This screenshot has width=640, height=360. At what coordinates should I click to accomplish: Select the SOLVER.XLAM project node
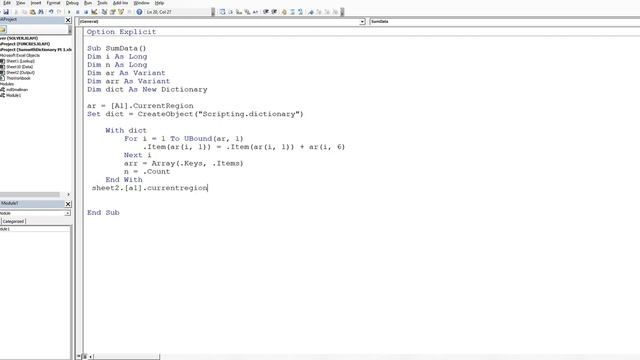19,38
